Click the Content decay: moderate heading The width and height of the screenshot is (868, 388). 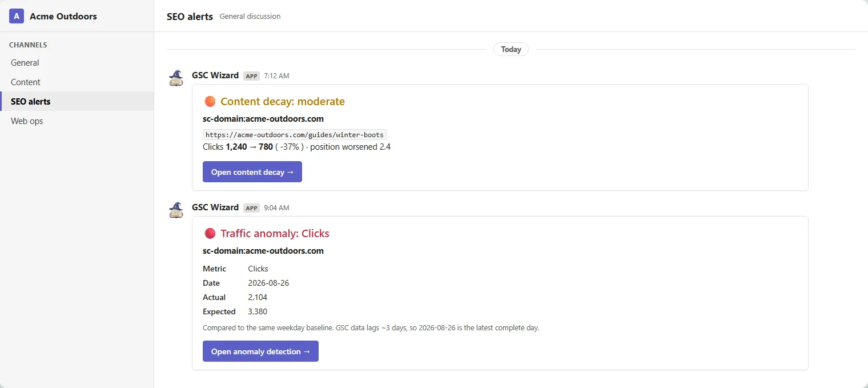click(x=283, y=102)
